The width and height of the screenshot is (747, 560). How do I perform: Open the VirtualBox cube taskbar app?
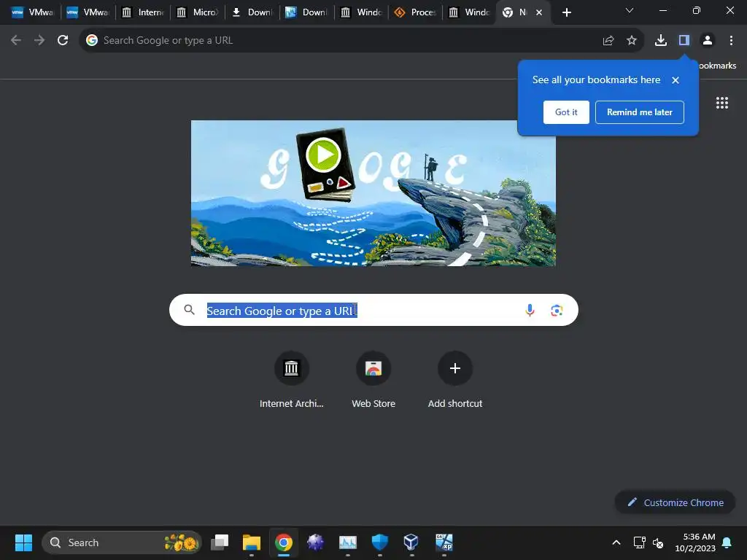(x=411, y=542)
